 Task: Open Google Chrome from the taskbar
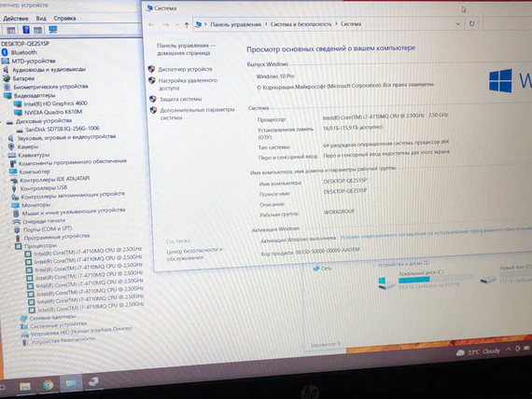tap(48, 385)
